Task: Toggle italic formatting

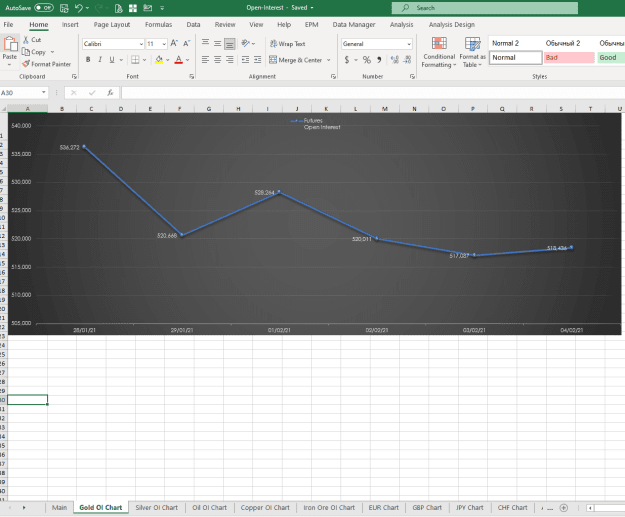Action: tap(100, 60)
